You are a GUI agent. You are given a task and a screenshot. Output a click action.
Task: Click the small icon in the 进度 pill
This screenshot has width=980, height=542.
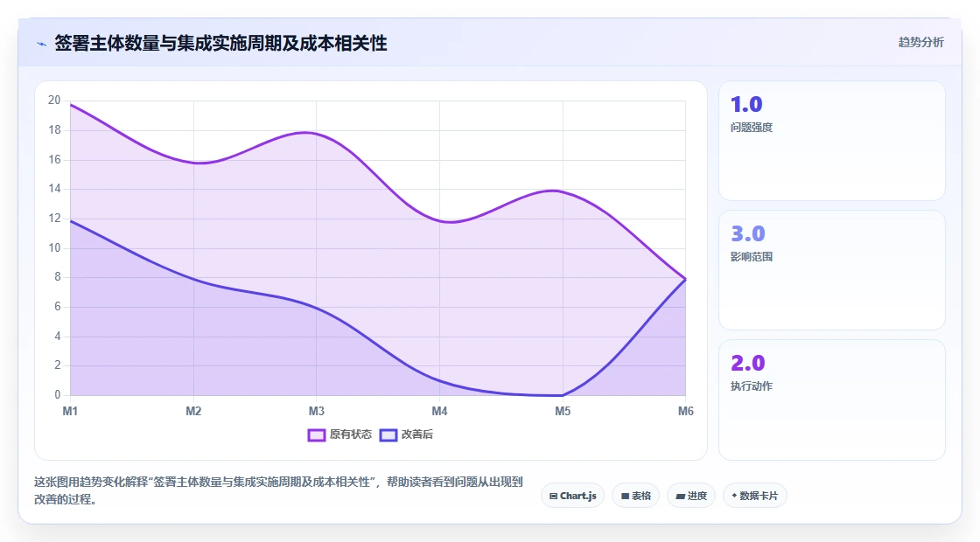[681, 497]
